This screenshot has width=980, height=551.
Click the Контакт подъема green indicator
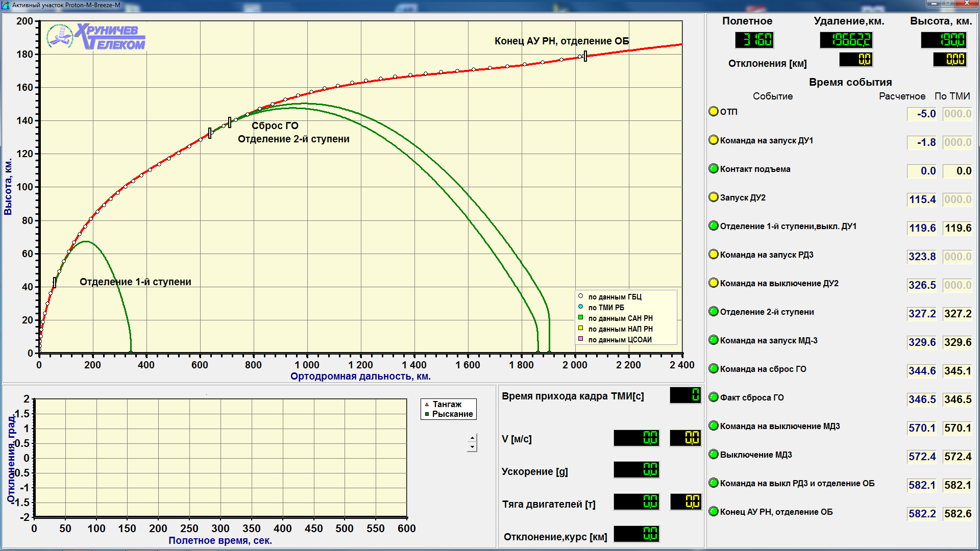tap(714, 168)
